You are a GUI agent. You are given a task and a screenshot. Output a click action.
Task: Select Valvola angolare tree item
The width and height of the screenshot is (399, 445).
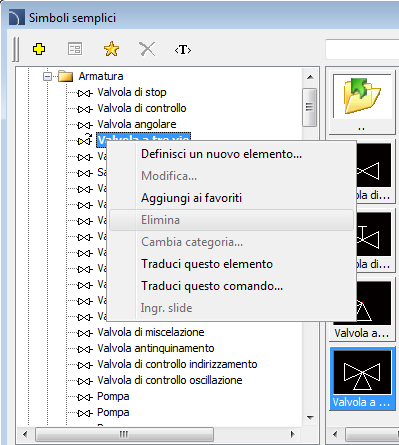(137, 124)
